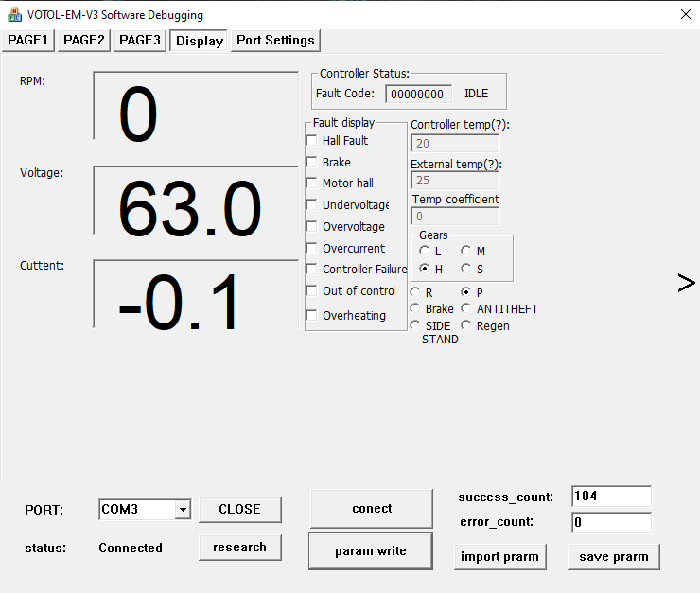Check the Overheating fault checkbox

pyautogui.click(x=312, y=315)
